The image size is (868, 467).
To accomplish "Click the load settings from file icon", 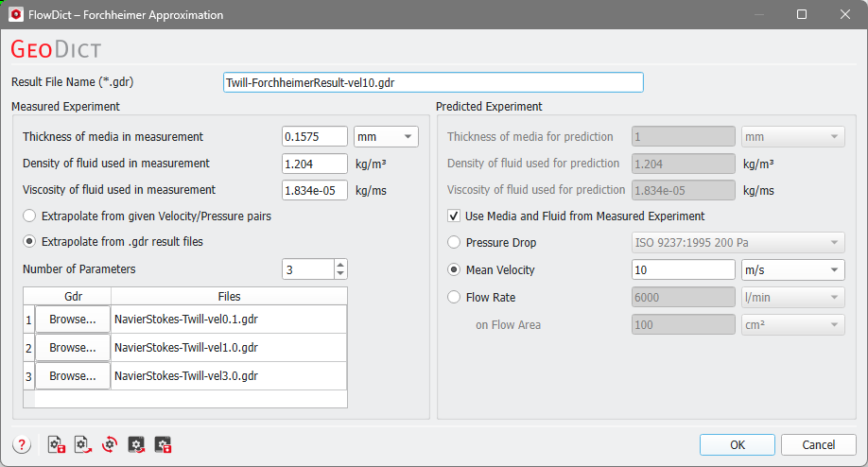I will [x=83, y=444].
